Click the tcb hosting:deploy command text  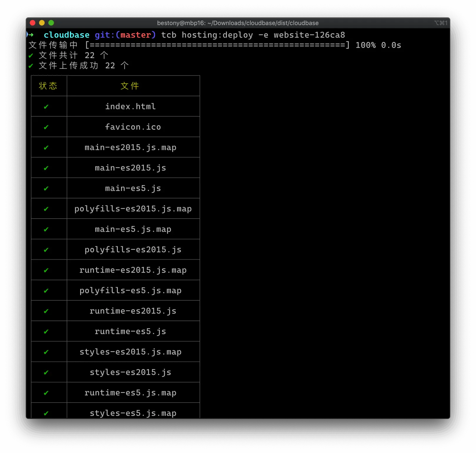(207, 35)
